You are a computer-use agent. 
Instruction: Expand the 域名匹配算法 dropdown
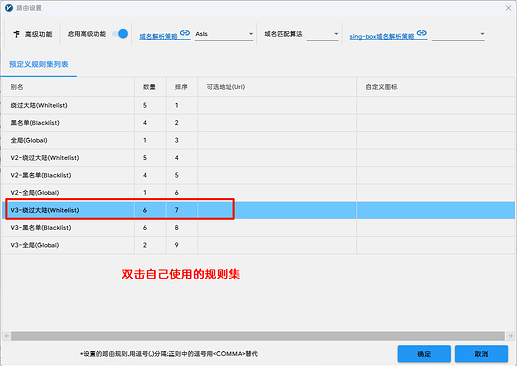click(x=322, y=34)
